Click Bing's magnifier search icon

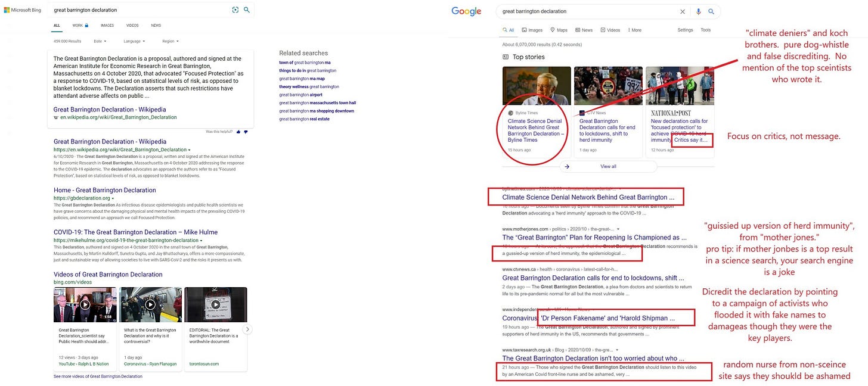[247, 10]
